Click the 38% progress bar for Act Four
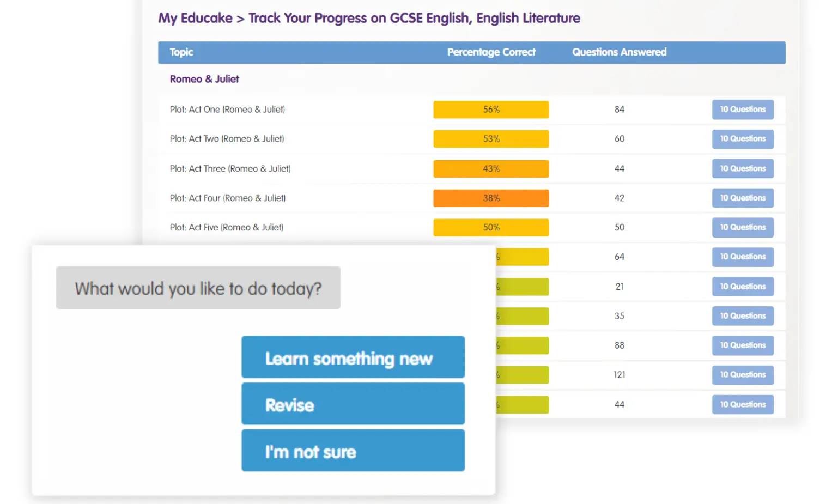832x504 pixels. [x=490, y=198]
